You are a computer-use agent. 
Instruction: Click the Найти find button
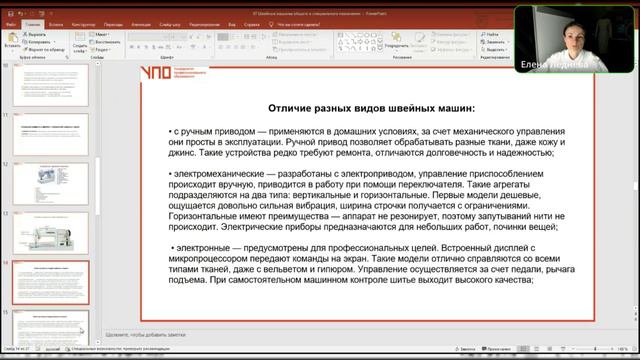point(490,35)
